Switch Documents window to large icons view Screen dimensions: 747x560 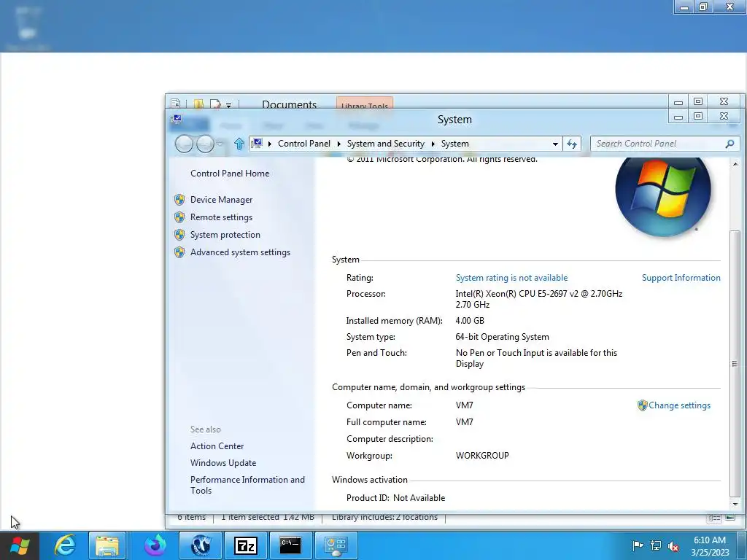(729, 518)
